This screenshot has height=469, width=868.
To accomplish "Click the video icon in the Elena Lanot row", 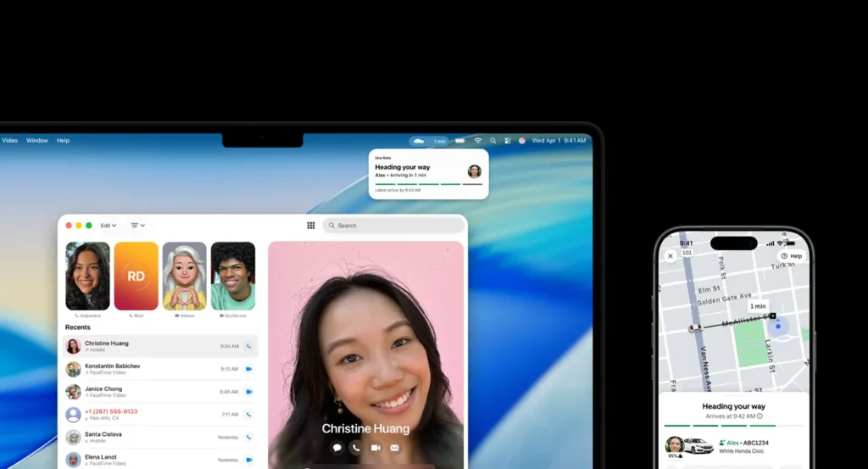I will point(248,460).
